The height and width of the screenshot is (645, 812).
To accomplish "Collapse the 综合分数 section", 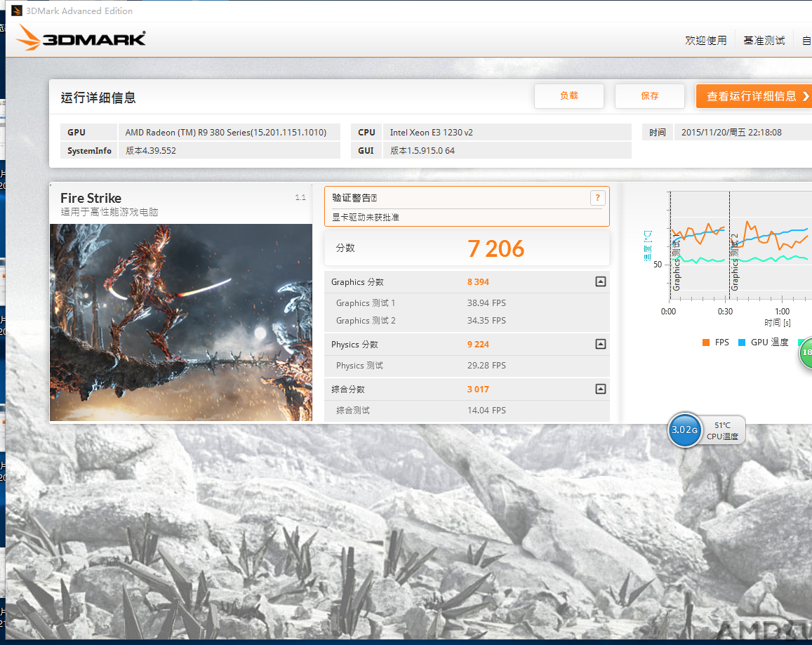I will (x=601, y=389).
